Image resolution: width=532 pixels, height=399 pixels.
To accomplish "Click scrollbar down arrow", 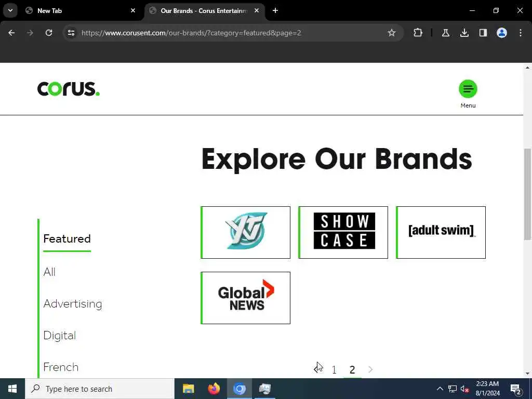I will click(528, 374).
